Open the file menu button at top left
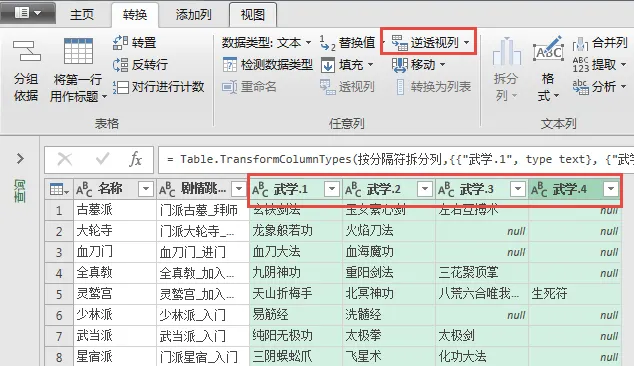Viewport: 634px width, 366px height. (28, 13)
